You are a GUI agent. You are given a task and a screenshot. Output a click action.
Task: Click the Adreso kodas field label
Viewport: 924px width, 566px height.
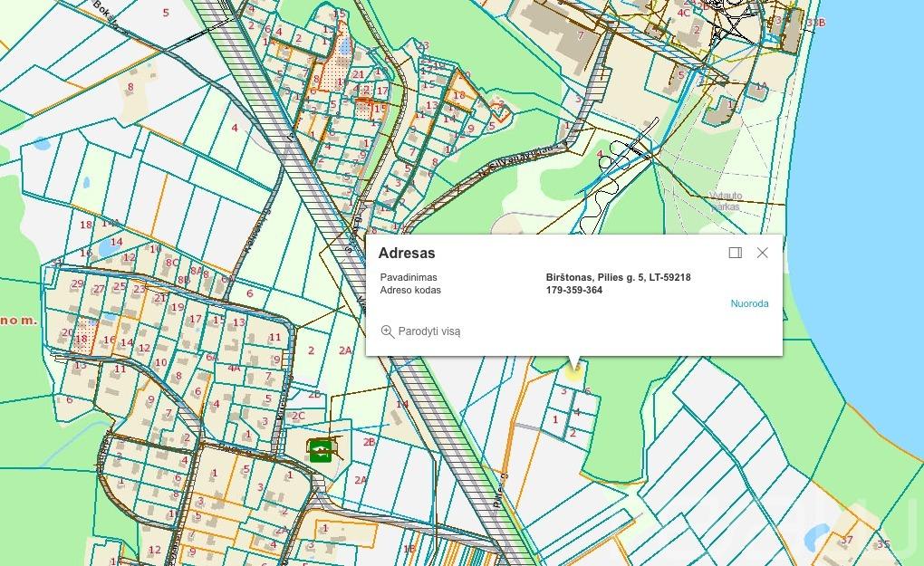[410, 291]
